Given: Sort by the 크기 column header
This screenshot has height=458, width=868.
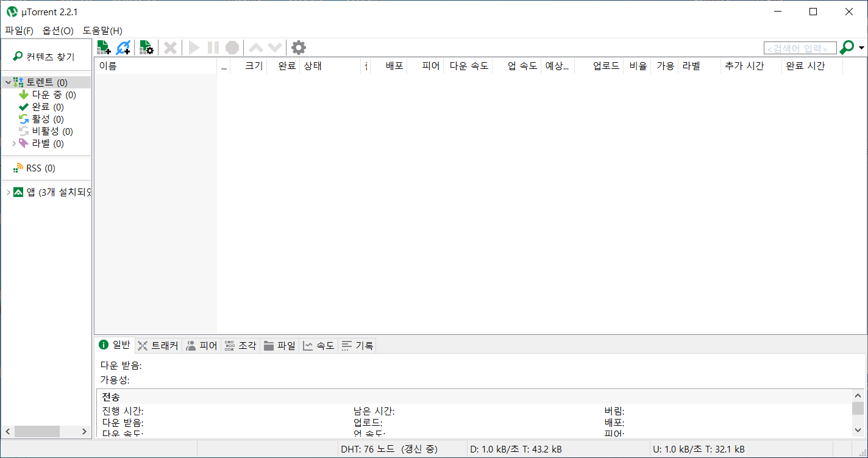Looking at the screenshot, I should pyautogui.click(x=249, y=66).
